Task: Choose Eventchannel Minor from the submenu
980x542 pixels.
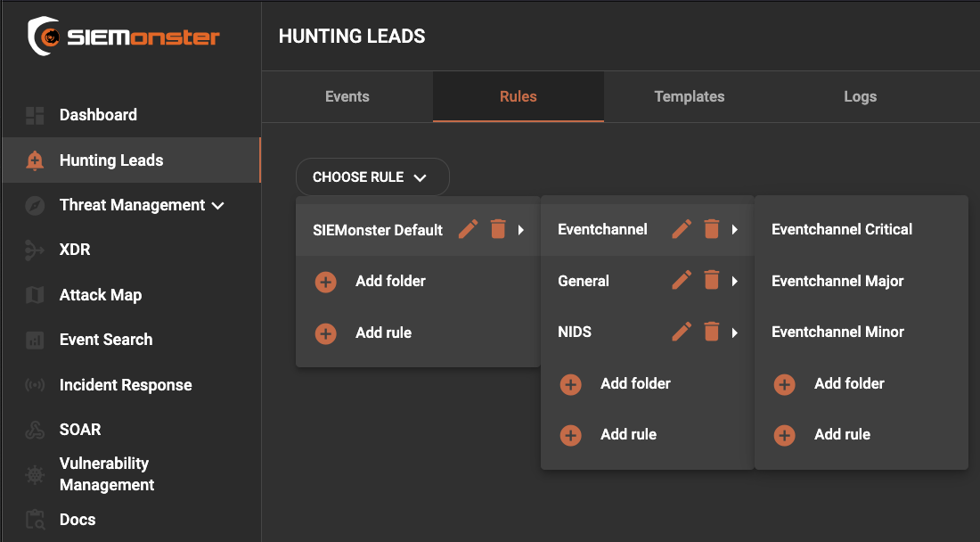Action: [837, 332]
